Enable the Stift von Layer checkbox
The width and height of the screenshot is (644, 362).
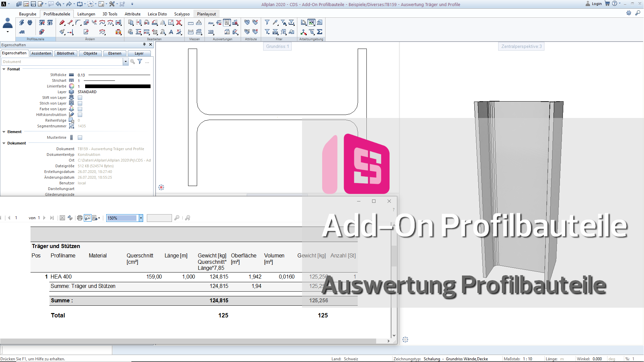[80, 98]
